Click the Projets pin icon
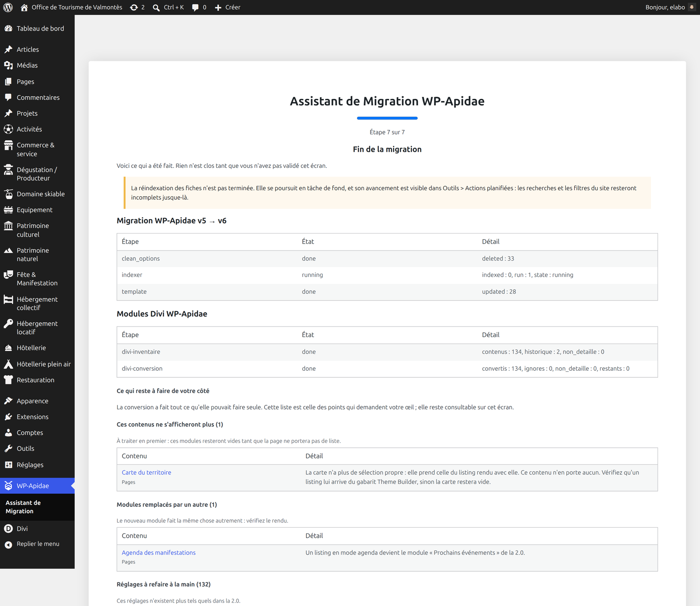Image resolution: width=700 pixels, height=606 pixels. 8,113
